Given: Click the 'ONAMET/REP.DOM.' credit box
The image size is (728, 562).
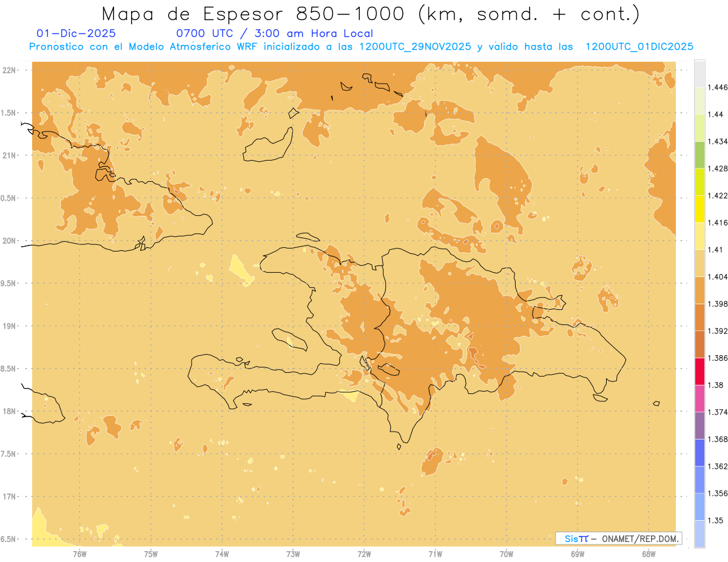Looking at the screenshot, I should coord(618,538).
